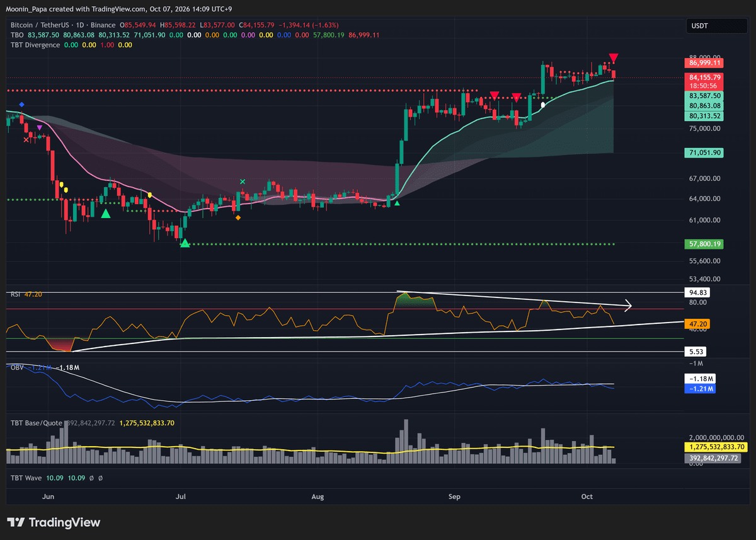Viewport: 756px width, 540px height.
Task: Select the TBO indicator legend name
Action: pos(16,35)
